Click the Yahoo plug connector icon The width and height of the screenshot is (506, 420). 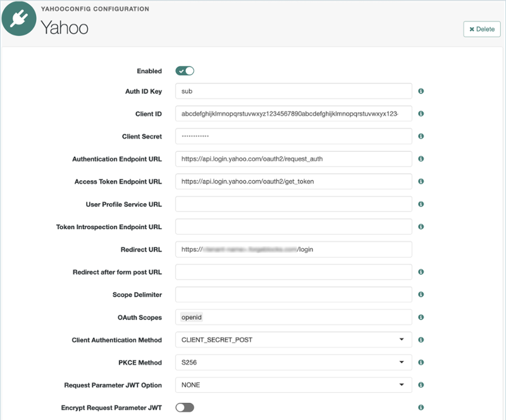19,18
